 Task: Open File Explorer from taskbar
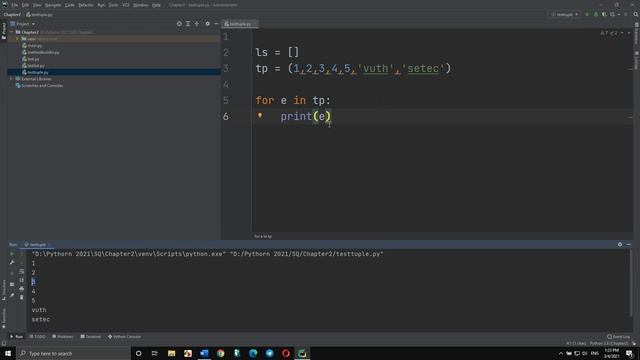pos(171,353)
